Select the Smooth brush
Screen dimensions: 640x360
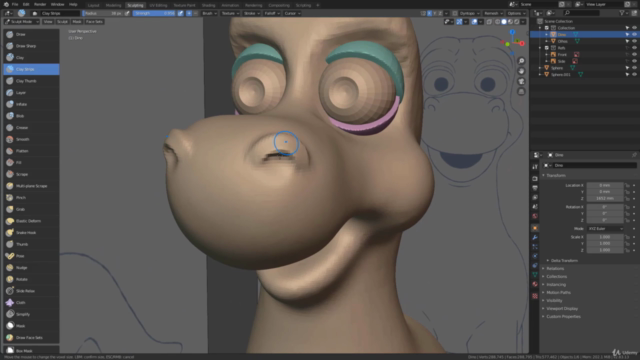[x=31, y=139]
